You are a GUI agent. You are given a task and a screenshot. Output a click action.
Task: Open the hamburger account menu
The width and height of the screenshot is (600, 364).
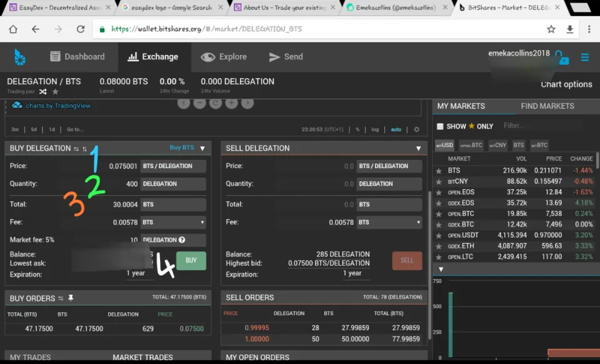point(585,57)
